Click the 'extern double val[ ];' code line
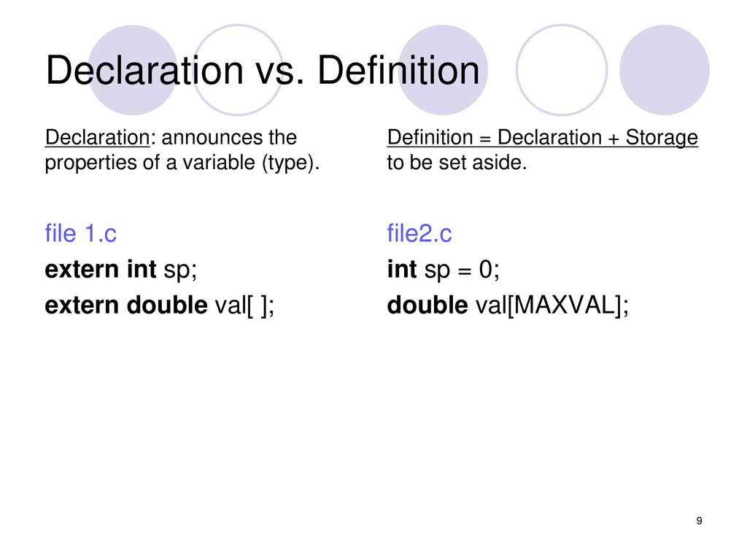 click(x=160, y=306)
